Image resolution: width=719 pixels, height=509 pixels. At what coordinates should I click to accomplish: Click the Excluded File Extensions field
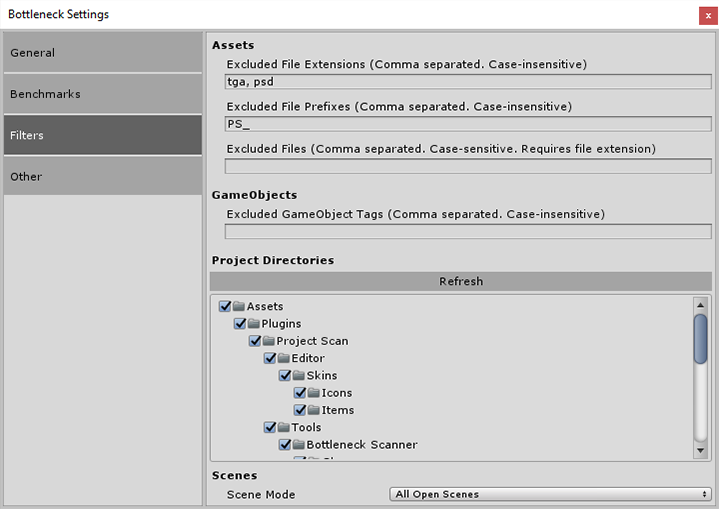coord(468,83)
